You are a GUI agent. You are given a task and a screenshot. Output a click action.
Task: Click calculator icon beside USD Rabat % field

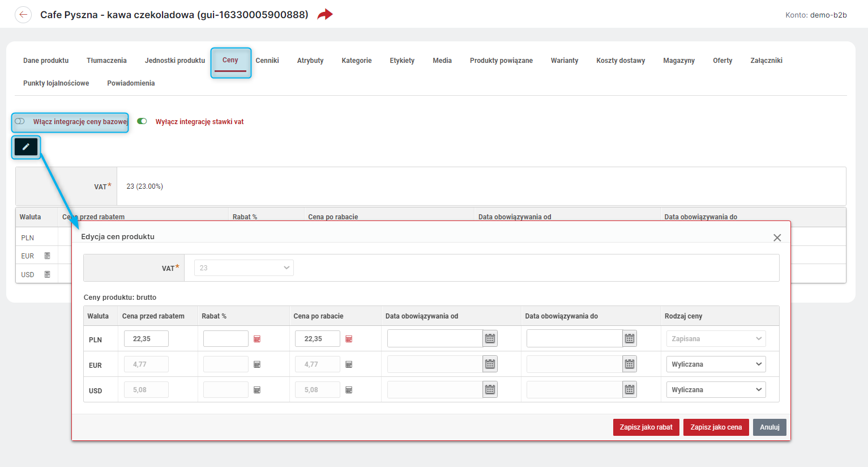coord(257,390)
